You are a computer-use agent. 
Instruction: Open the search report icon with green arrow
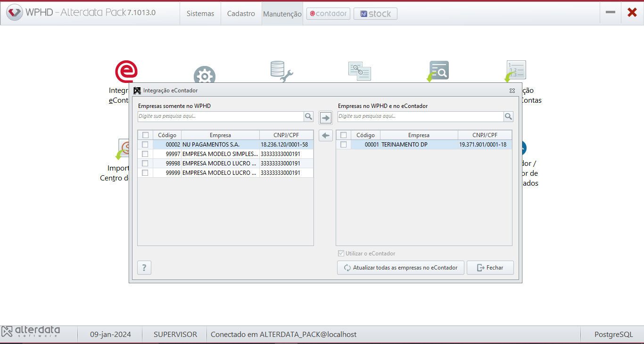click(x=438, y=71)
